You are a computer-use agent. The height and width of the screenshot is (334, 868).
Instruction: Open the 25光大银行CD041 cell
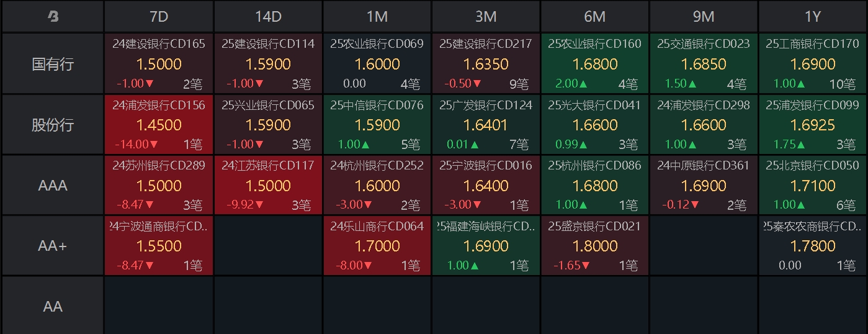pyautogui.click(x=595, y=124)
